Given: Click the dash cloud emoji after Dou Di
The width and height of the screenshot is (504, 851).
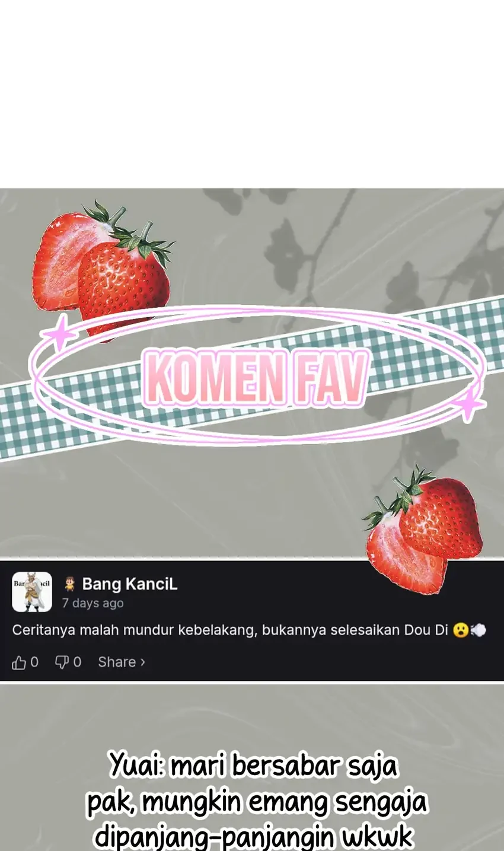Looking at the screenshot, I should click(479, 630).
